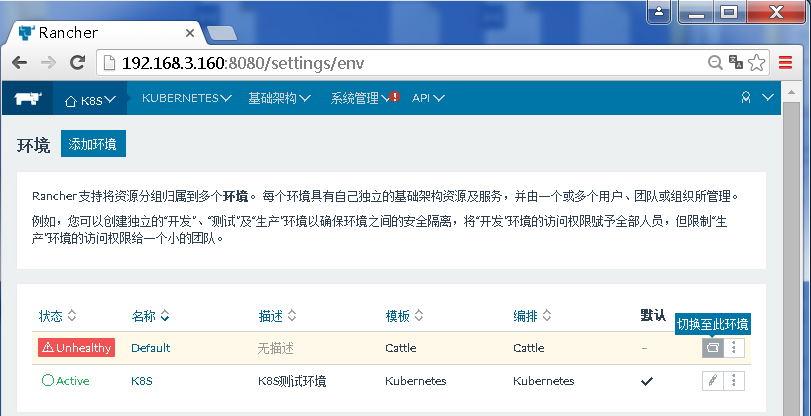Screen dimensions: 811x416
Task: Click the vertical scrollbar thumb
Action: click(x=791, y=259)
